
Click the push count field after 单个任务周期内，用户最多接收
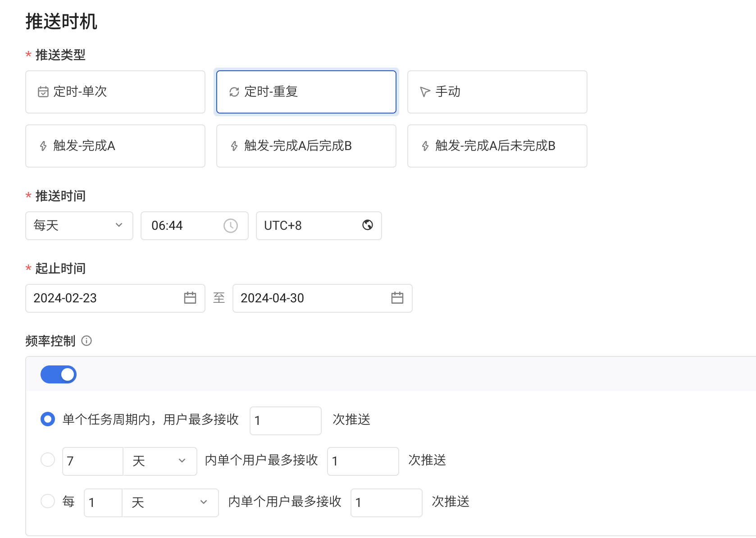pos(285,420)
